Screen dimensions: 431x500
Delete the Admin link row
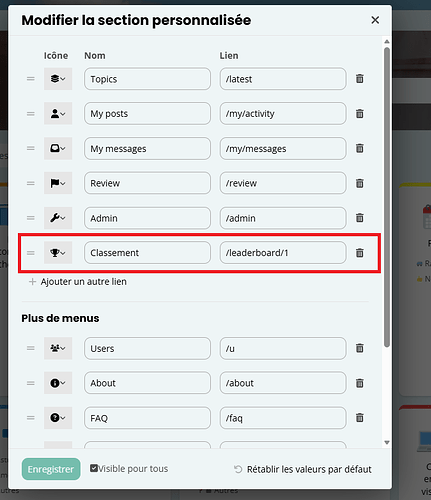point(360,218)
